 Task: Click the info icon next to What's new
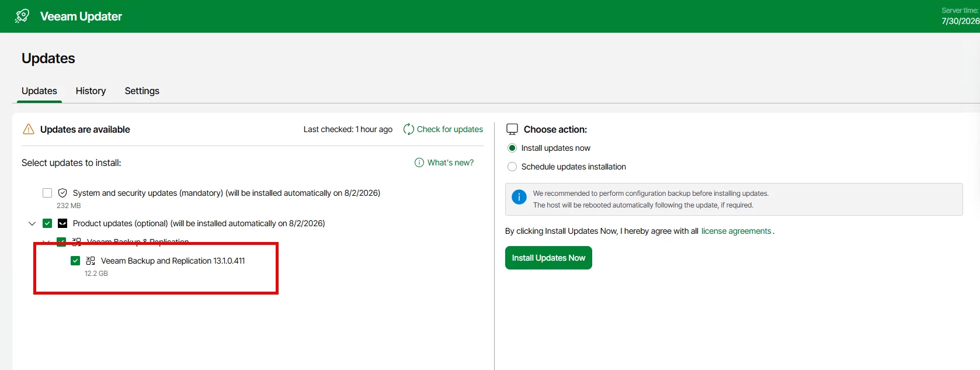[x=419, y=162]
